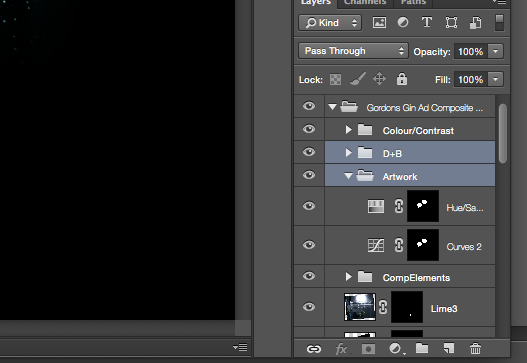Toggle mask link on Lime3 layer

coord(383,307)
